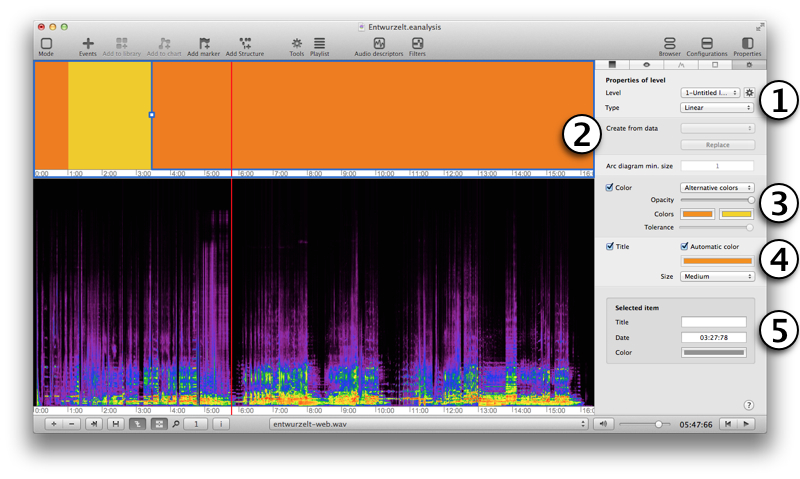Click the H-shaped view button
This screenshot has width=800, height=479.
[x=116, y=424]
